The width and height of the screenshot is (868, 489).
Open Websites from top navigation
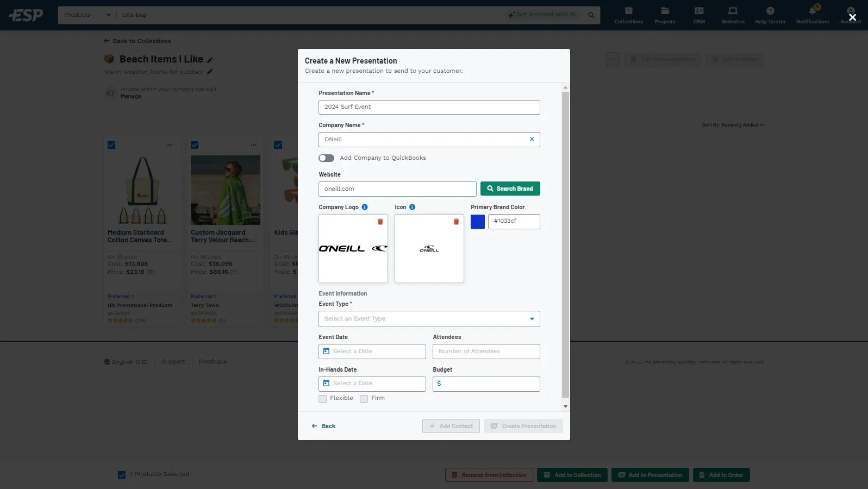(x=733, y=15)
